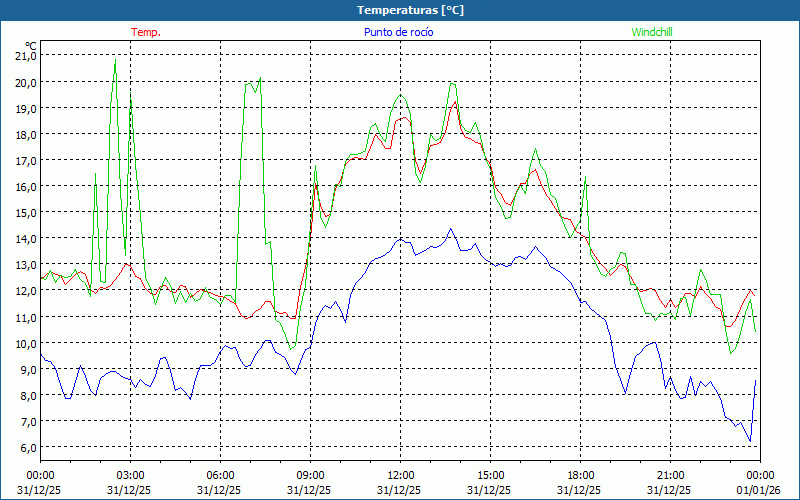
Task: Select the blue Punto de rocío legend label
Action: (x=398, y=32)
